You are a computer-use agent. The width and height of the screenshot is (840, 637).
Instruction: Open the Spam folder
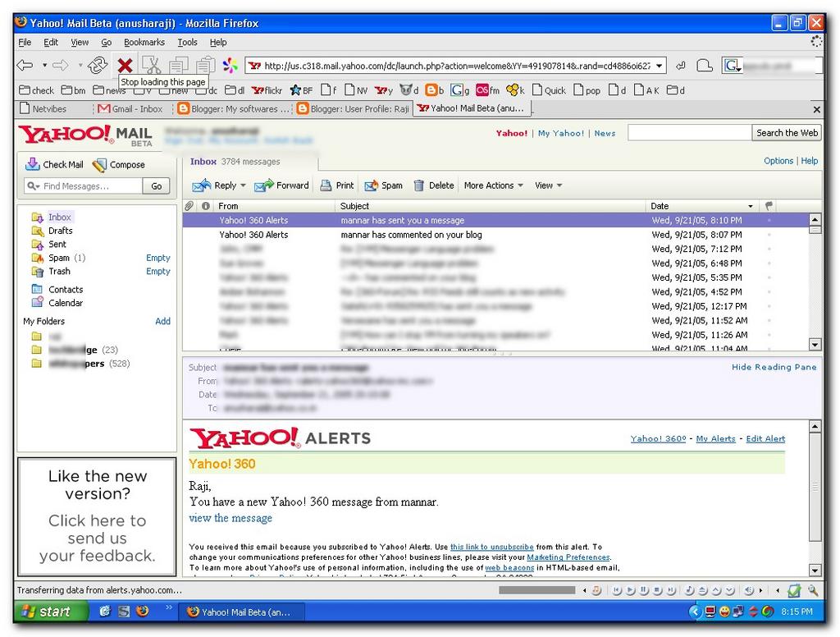click(x=59, y=258)
